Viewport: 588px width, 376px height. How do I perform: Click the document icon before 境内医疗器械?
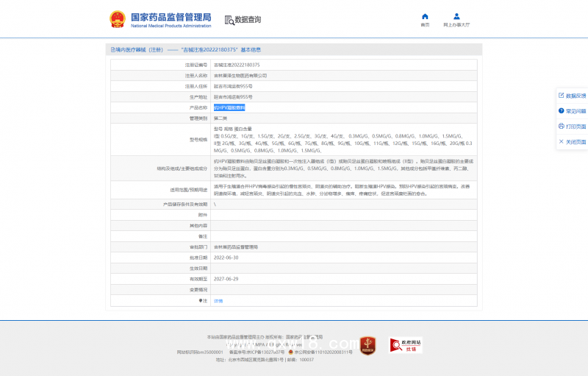[113, 49]
